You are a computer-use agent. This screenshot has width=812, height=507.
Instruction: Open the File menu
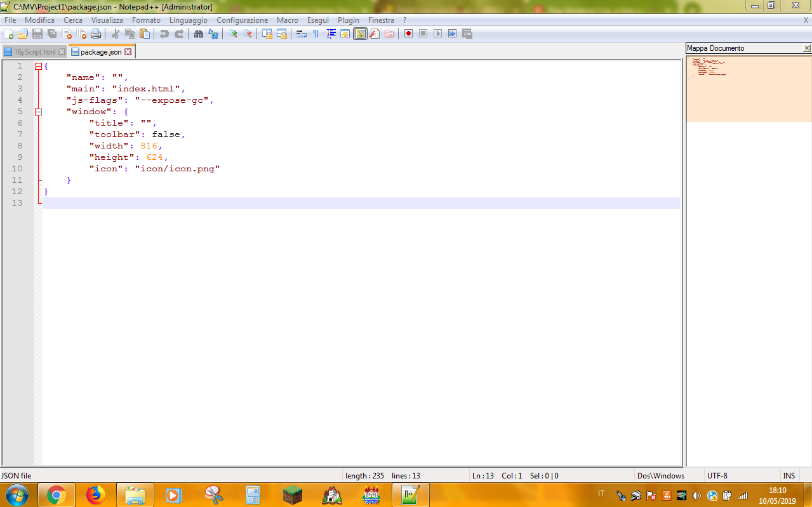10,20
